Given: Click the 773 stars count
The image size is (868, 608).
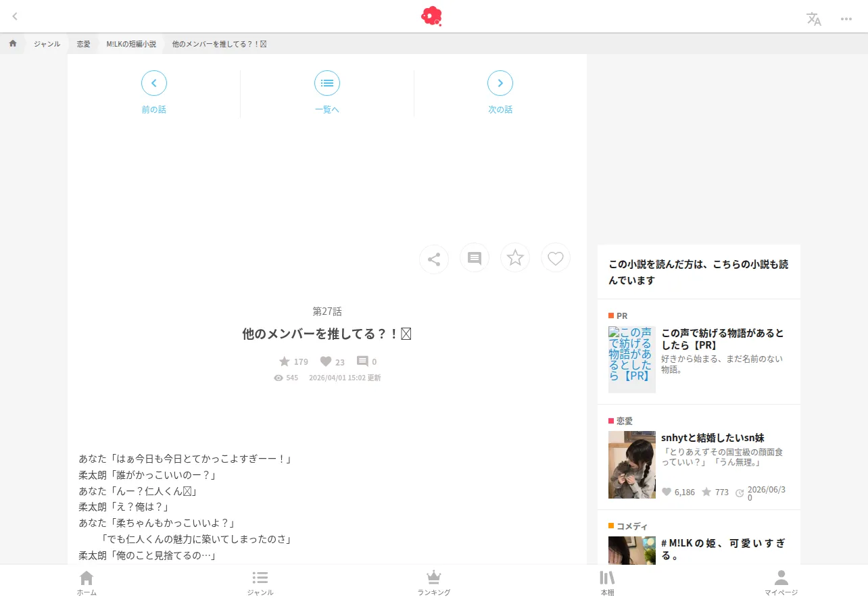Looking at the screenshot, I should point(715,492).
